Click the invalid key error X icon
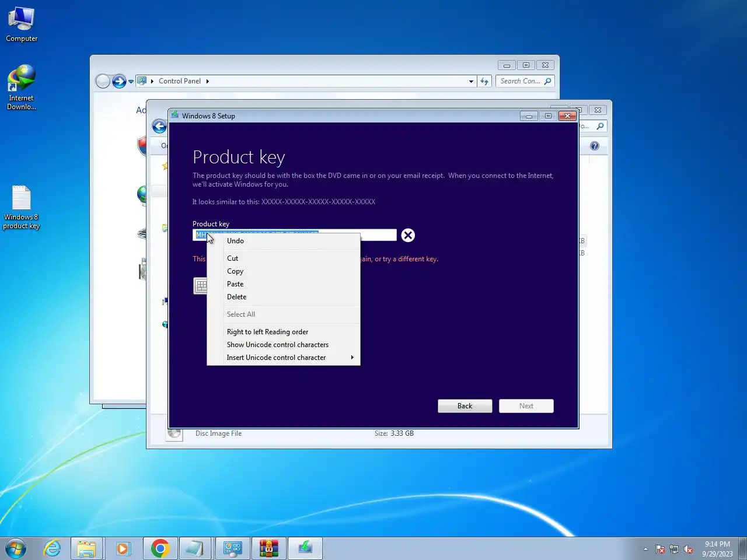 pyautogui.click(x=408, y=235)
